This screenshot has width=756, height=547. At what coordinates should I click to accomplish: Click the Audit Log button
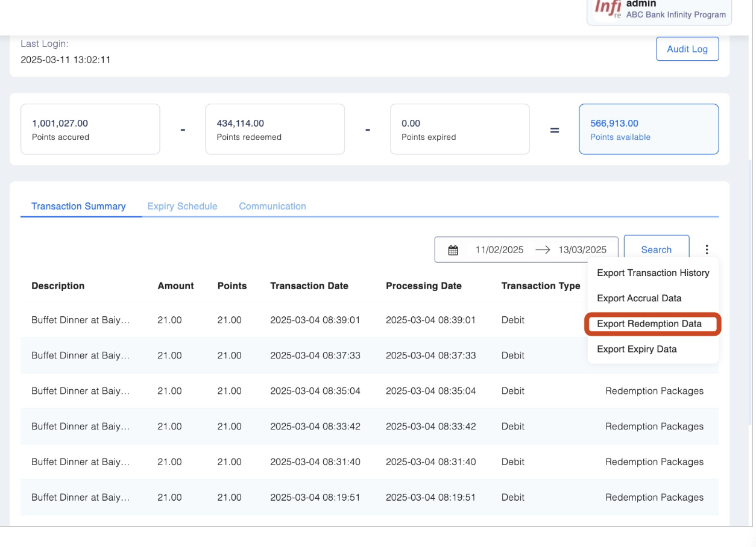(x=687, y=49)
